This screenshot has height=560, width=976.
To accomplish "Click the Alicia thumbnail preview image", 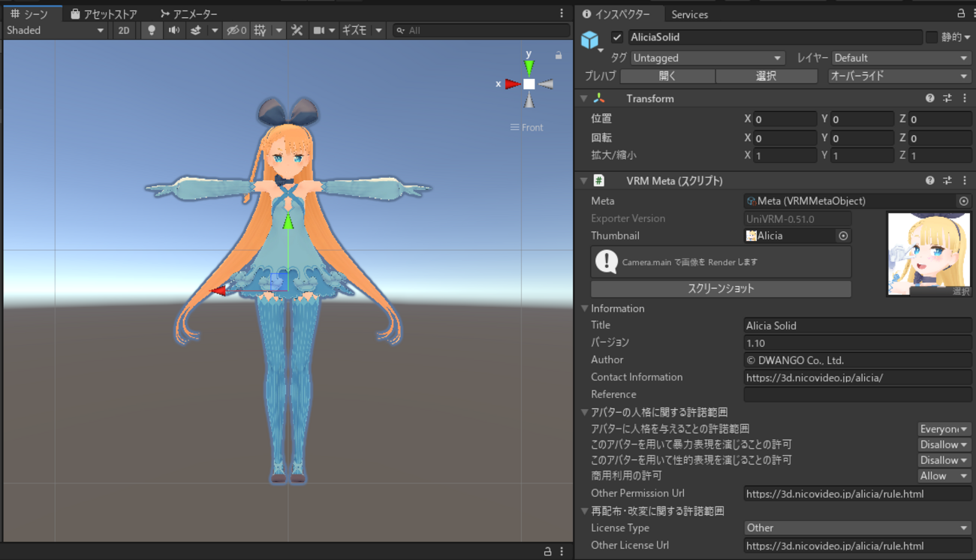I will (929, 254).
